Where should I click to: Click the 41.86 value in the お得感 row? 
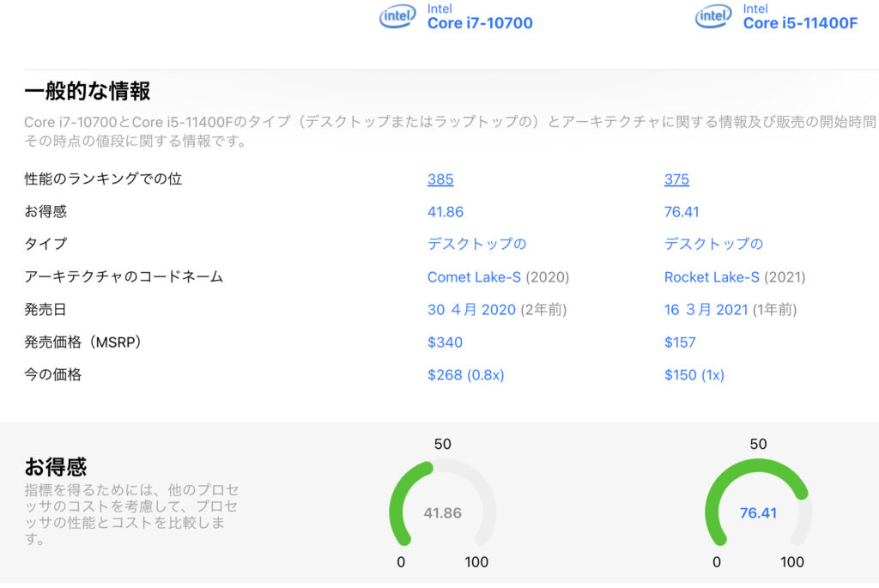(x=446, y=212)
